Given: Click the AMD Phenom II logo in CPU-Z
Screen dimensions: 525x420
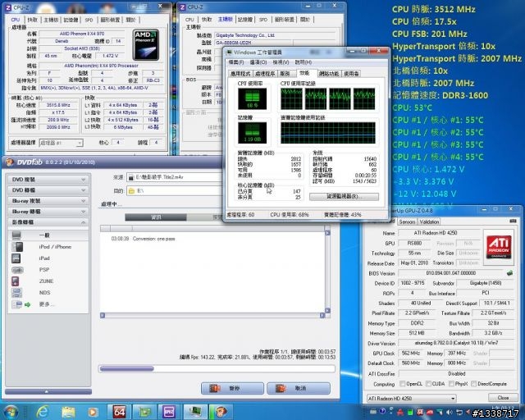Looking at the screenshot, I should [x=146, y=45].
